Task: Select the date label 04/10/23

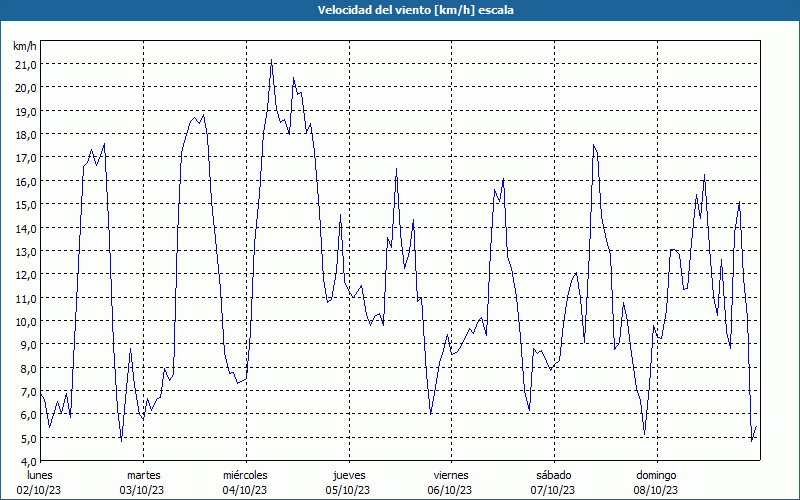Action: (x=244, y=490)
